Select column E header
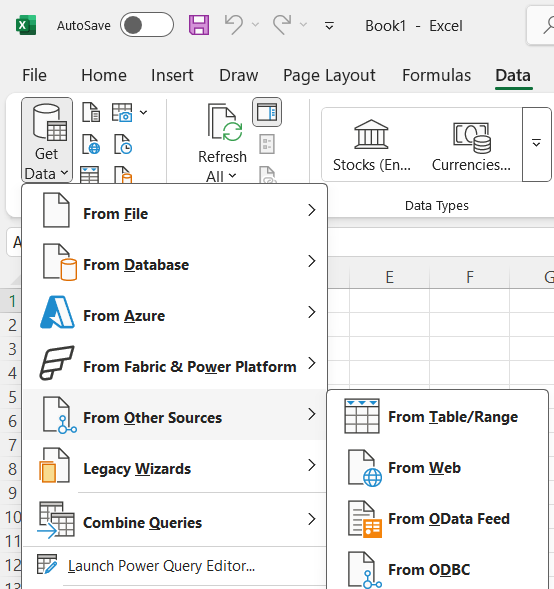The width and height of the screenshot is (554, 589). [x=389, y=277]
